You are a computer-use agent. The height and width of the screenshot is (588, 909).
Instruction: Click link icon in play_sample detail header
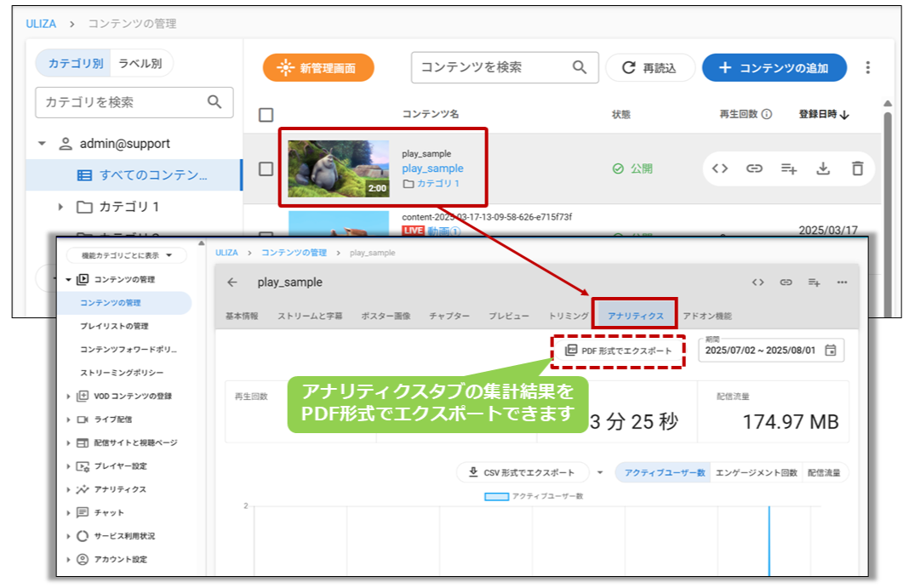point(786,283)
